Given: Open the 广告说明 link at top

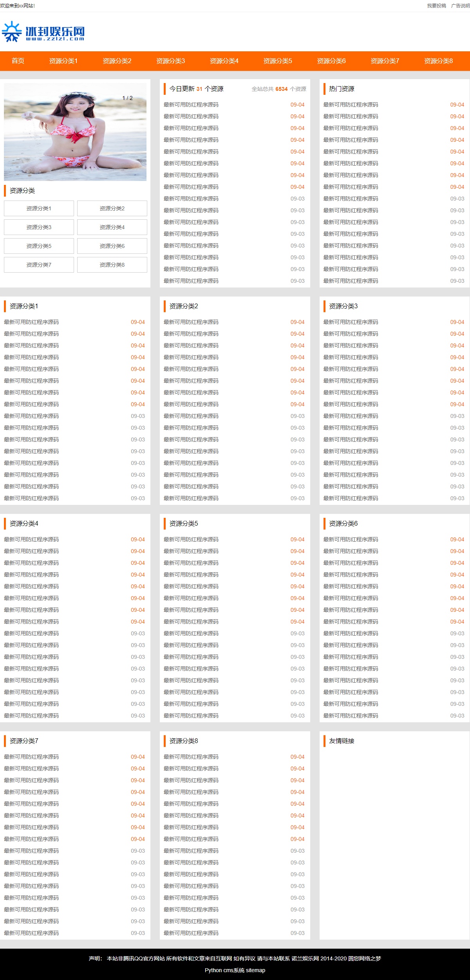Looking at the screenshot, I should (x=460, y=6).
